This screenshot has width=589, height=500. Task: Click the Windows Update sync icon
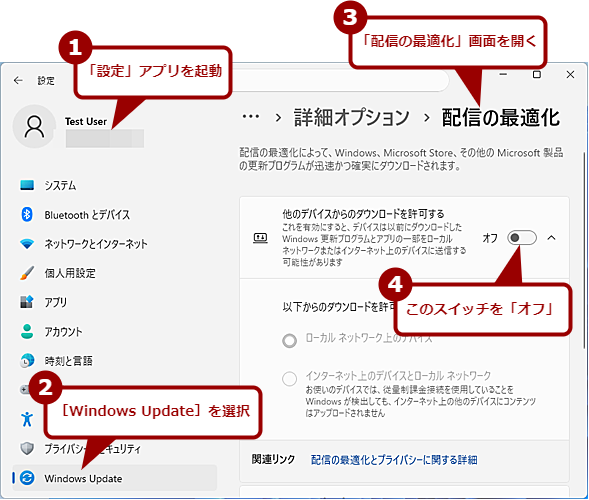click(27, 478)
